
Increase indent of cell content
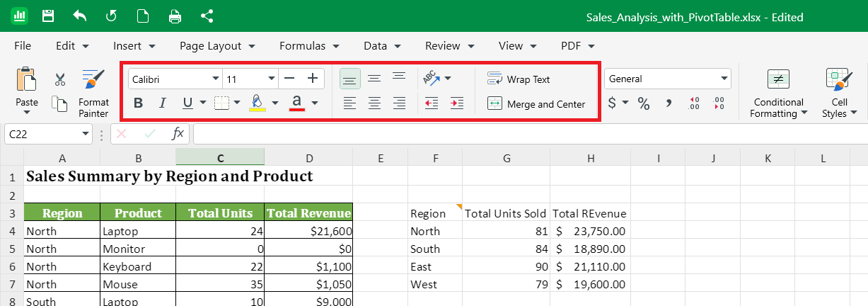tap(457, 103)
